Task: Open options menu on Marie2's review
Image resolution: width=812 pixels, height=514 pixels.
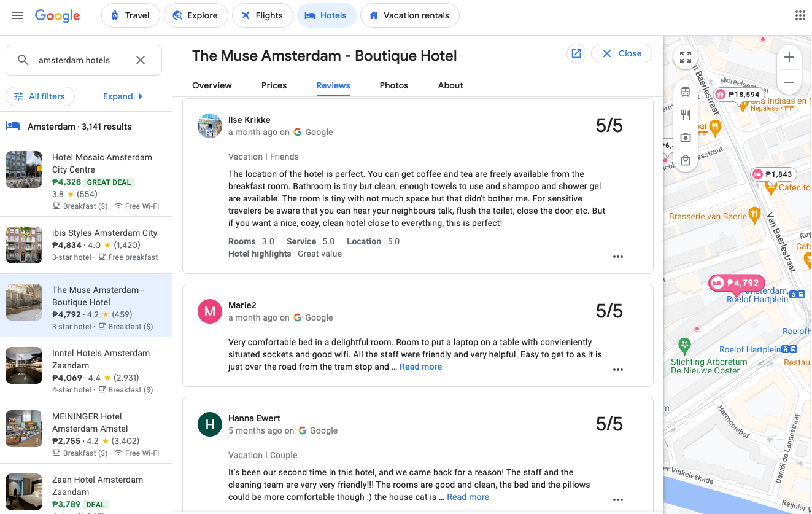Action: (x=617, y=369)
